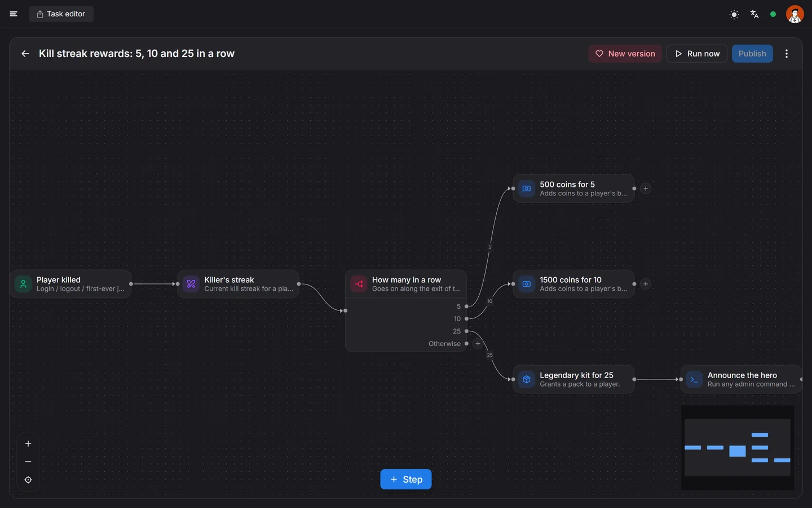
Task: Click the Announce the hero title
Action: (x=742, y=375)
